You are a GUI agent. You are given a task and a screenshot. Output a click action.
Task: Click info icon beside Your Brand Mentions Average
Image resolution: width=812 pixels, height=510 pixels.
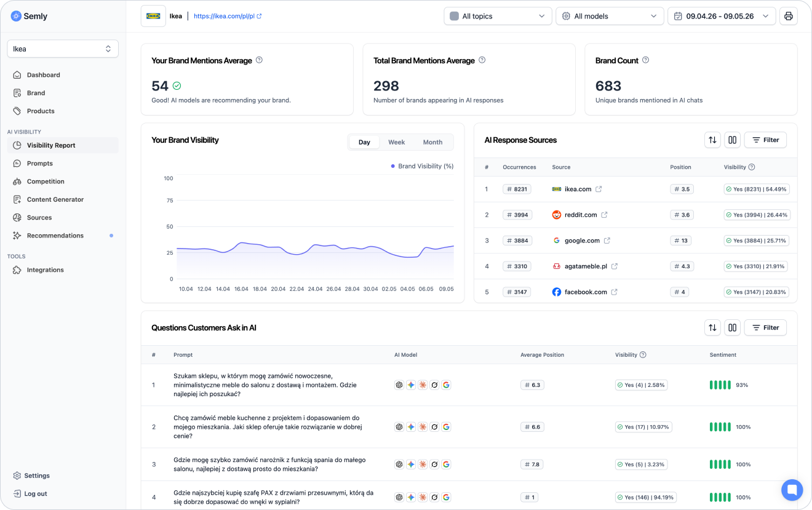coord(259,60)
